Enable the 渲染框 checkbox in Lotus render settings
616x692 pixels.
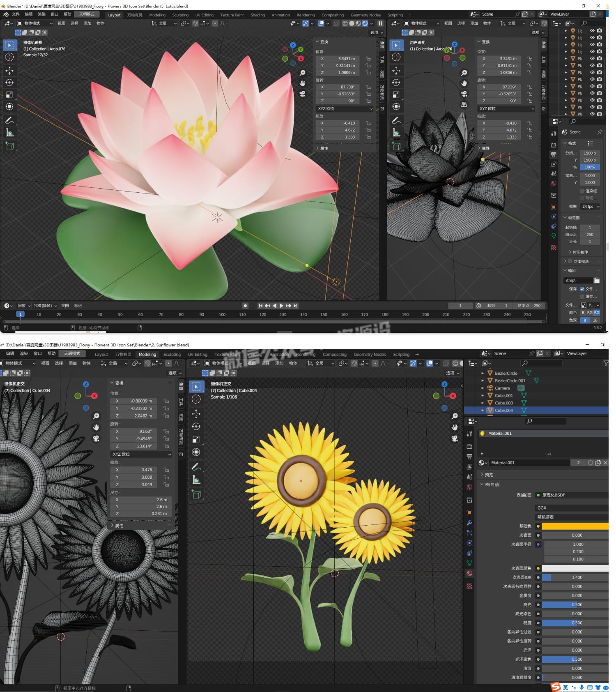click(x=582, y=191)
